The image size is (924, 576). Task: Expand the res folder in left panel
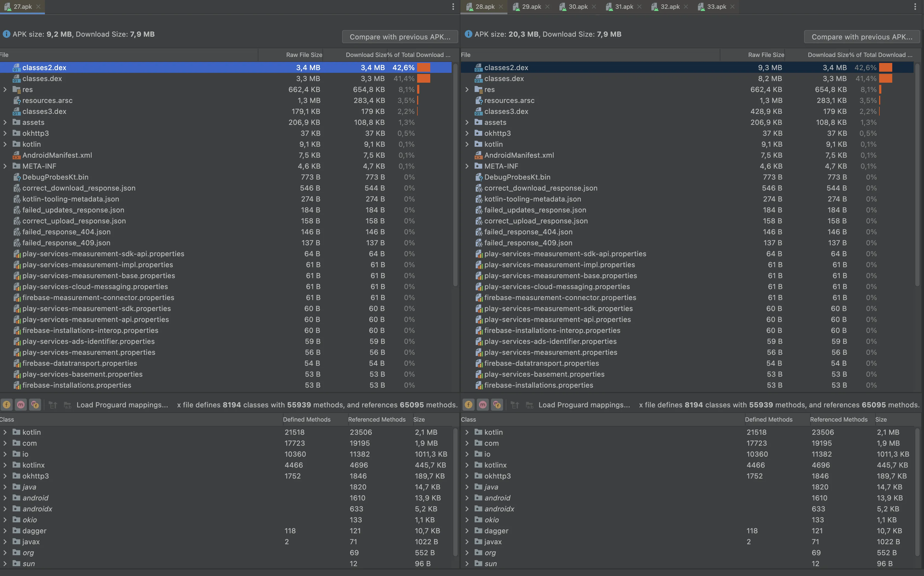(5, 90)
